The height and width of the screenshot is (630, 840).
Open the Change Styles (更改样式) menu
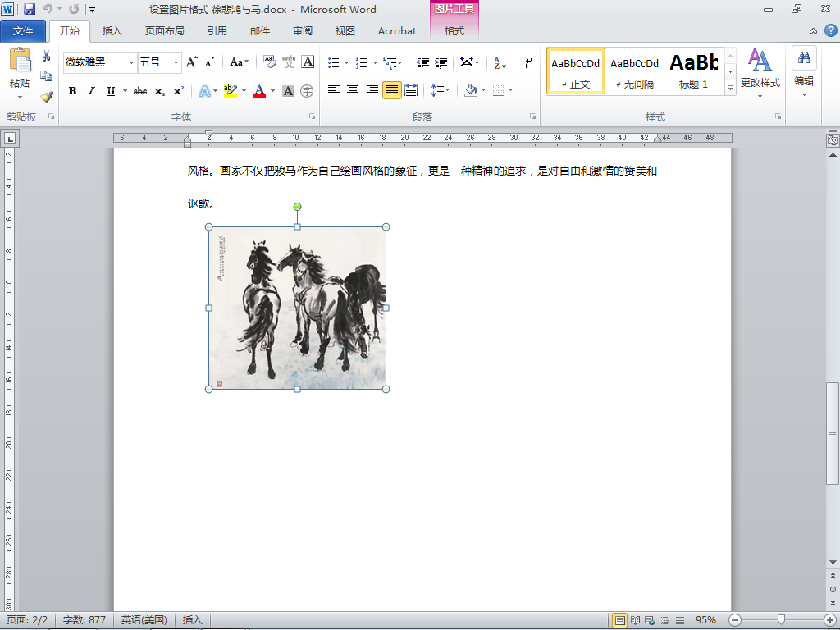[x=760, y=73]
